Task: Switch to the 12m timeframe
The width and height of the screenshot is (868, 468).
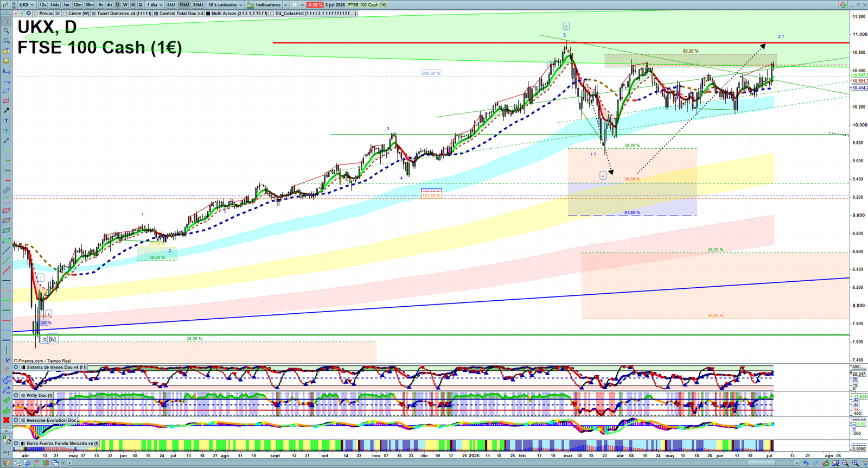Action: [x=78, y=5]
